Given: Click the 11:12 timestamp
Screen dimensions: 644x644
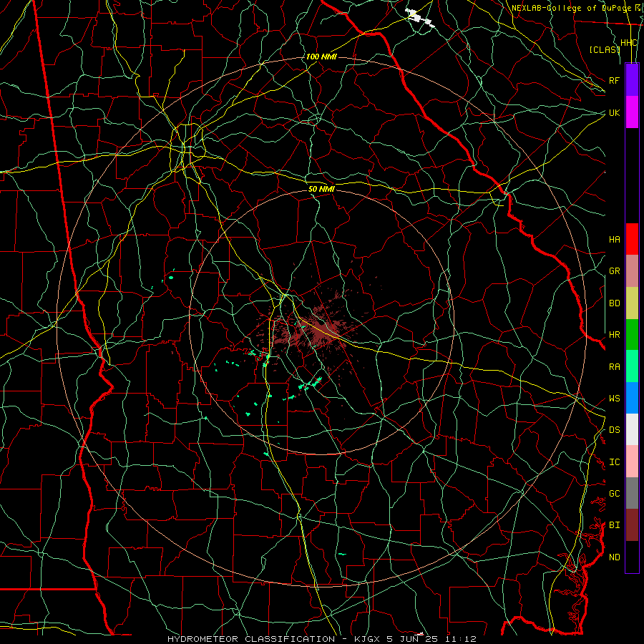Looking at the screenshot, I should 462,639.
